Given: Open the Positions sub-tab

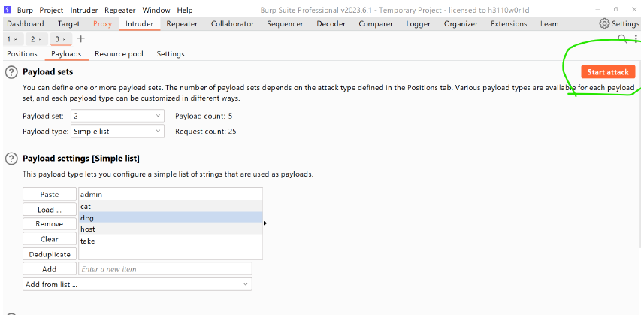Looking at the screenshot, I should pyautogui.click(x=23, y=54).
